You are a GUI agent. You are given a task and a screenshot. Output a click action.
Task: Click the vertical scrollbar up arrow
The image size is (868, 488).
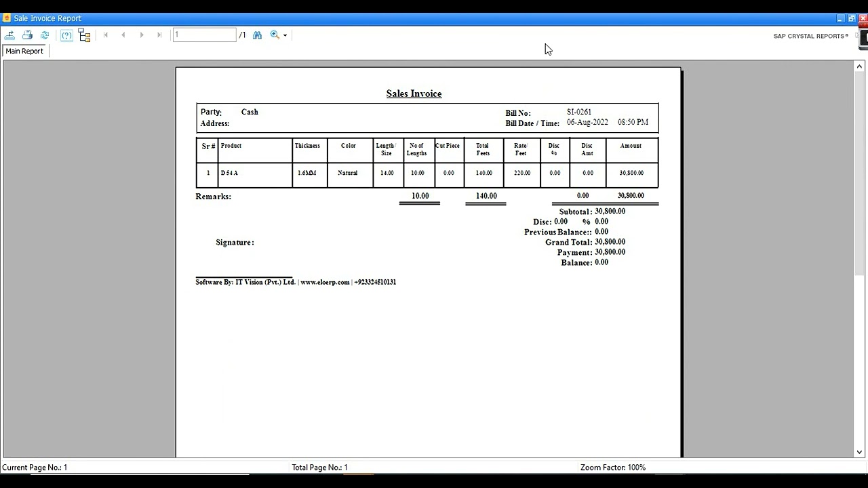click(x=860, y=66)
